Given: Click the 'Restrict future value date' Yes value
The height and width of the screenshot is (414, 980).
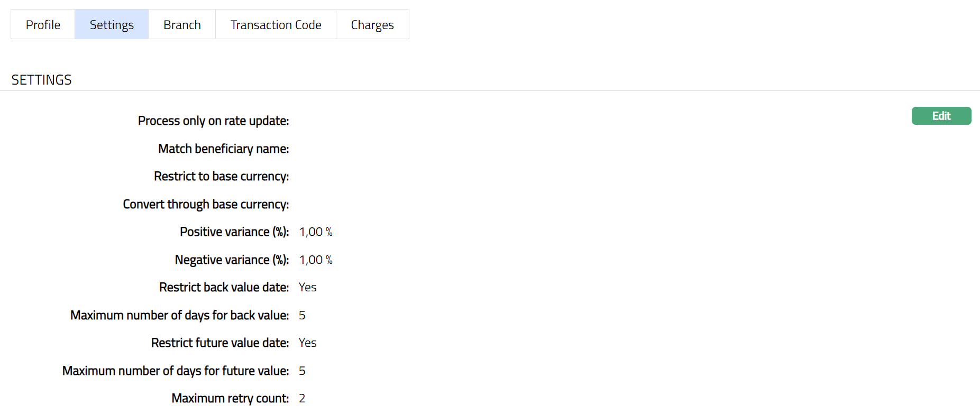Looking at the screenshot, I should tap(307, 343).
